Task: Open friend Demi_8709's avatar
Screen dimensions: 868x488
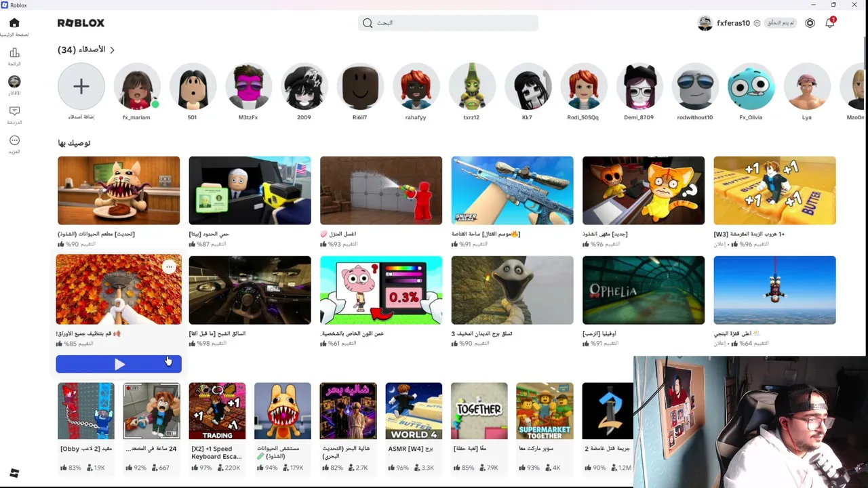Action: pyautogui.click(x=639, y=86)
